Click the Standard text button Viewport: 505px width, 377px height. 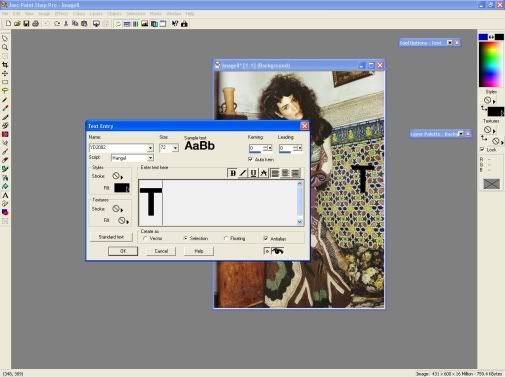click(x=111, y=237)
